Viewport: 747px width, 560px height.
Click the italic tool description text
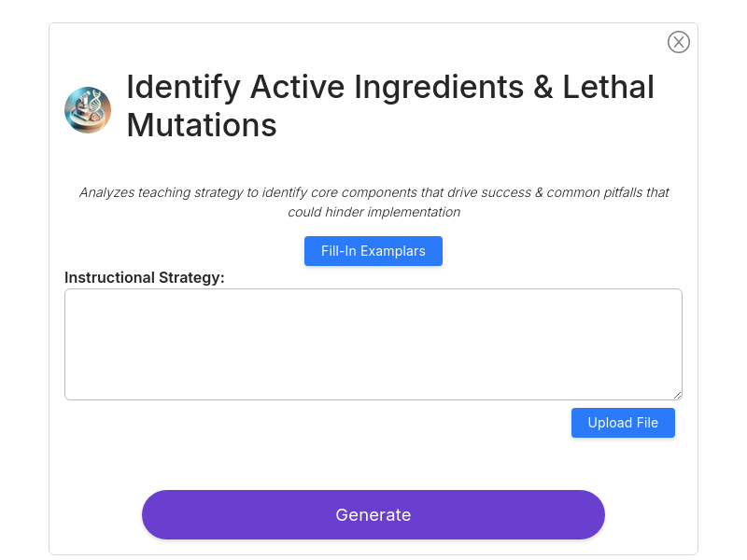(374, 202)
